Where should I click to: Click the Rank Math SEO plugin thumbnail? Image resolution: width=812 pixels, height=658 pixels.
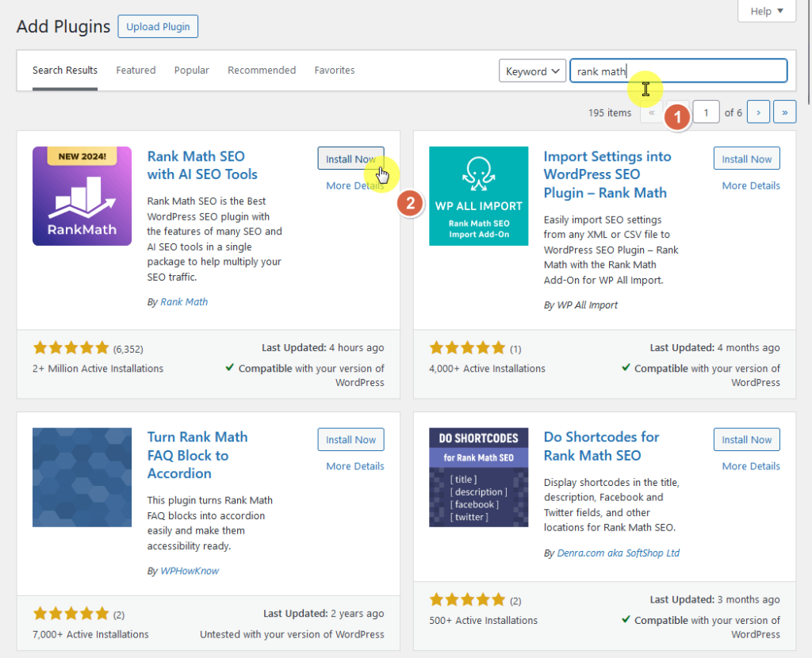[x=82, y=196]
